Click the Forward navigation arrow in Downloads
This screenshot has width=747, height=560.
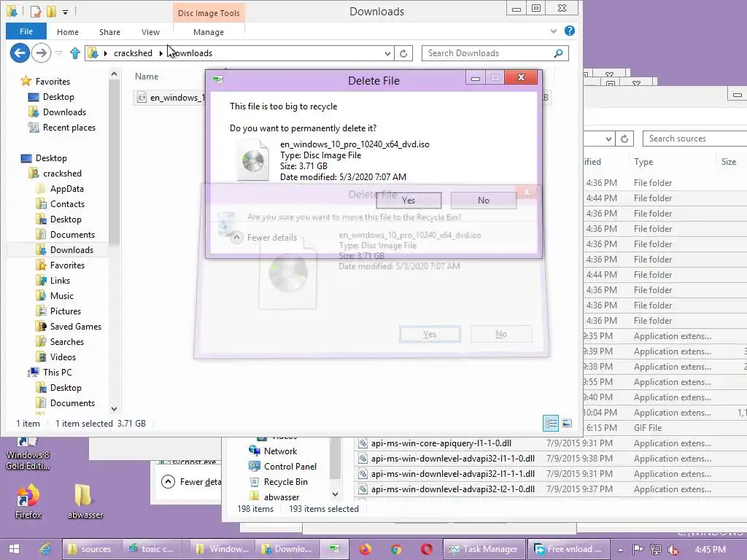point(41,52)
